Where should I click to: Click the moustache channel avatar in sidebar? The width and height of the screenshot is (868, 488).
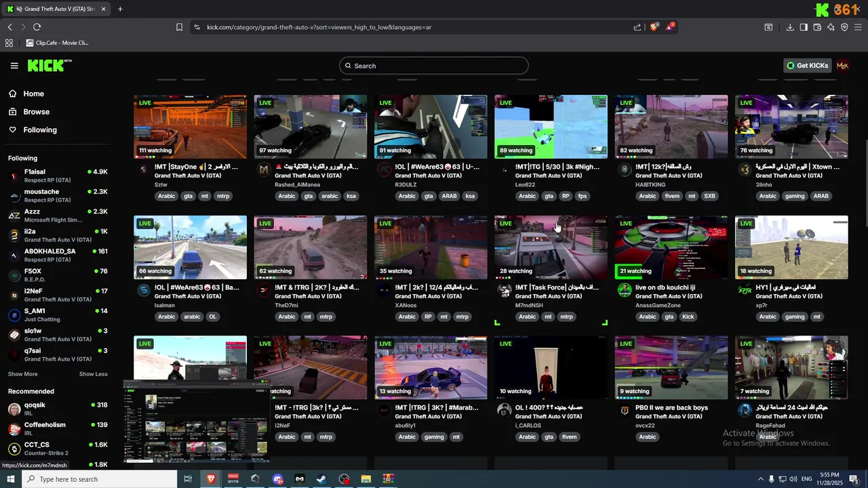click(x=14, y=196)
